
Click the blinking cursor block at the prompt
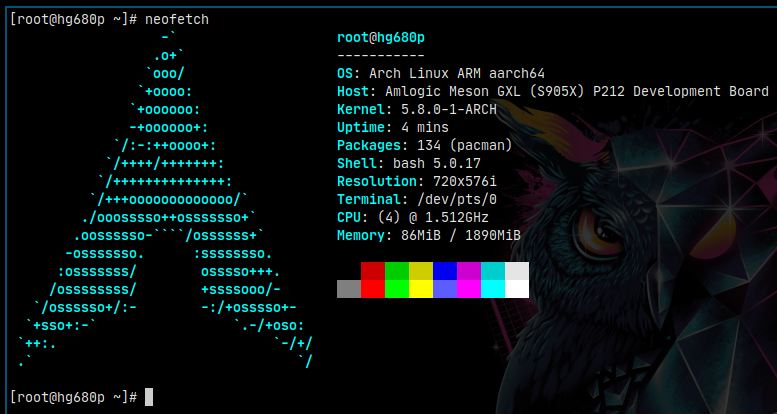[x=149, y=397]
